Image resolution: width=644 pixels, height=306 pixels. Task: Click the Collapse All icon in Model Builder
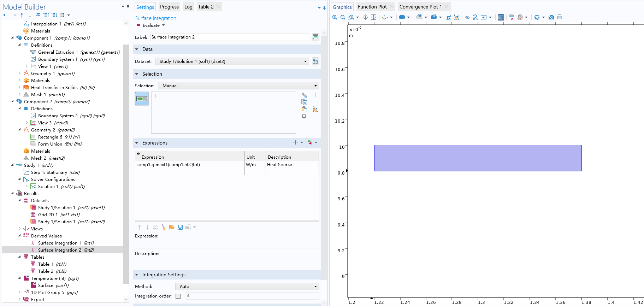coord(46,15)
